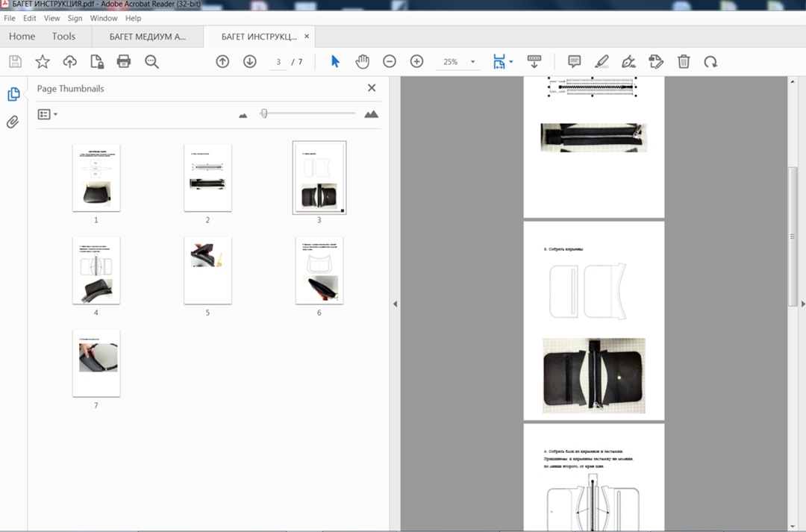Open the Window menu

tap(104, 18)
